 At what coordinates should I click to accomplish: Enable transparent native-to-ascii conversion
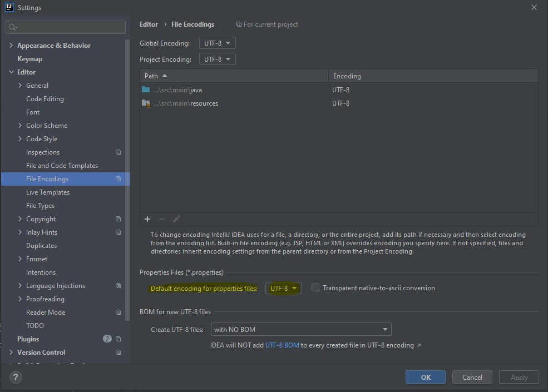[x=315, y=288]
